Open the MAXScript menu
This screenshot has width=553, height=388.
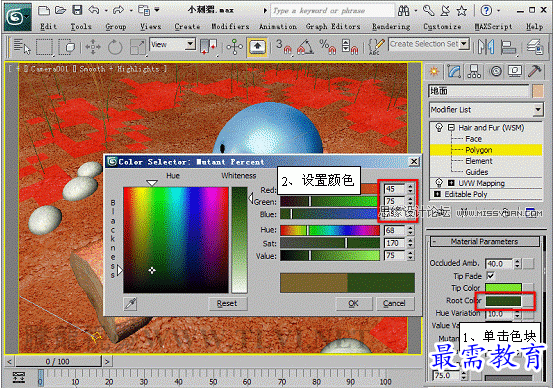(493, 26)
